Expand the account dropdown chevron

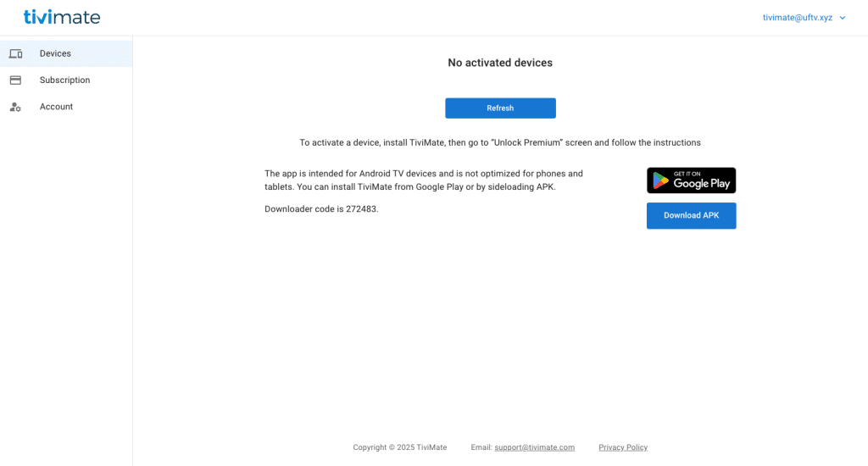tap(843, 18)
